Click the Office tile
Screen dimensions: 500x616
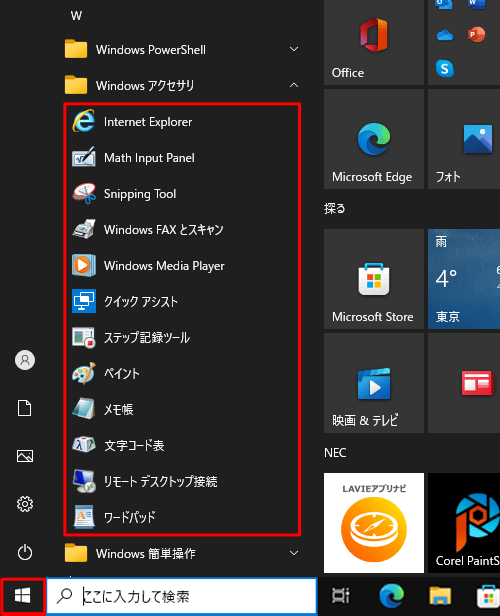point(374,42)
